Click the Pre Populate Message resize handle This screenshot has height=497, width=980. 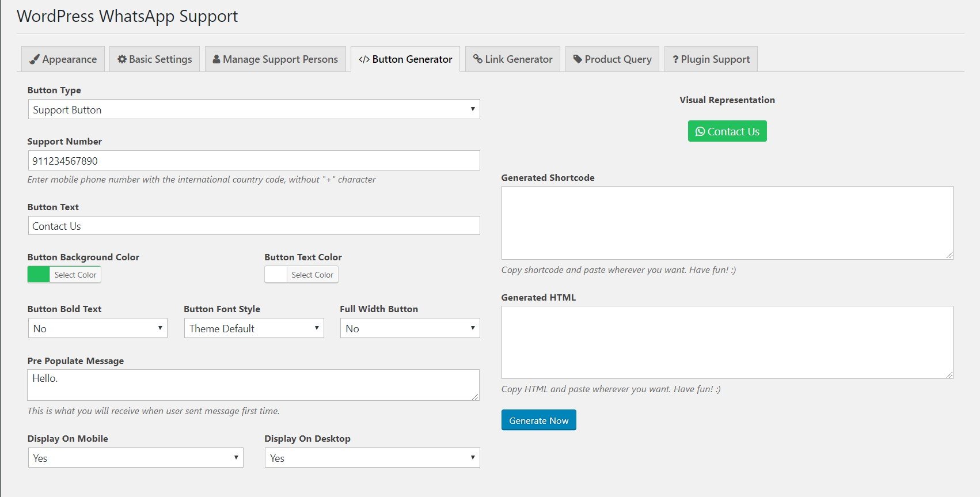(x=476, y=397)
